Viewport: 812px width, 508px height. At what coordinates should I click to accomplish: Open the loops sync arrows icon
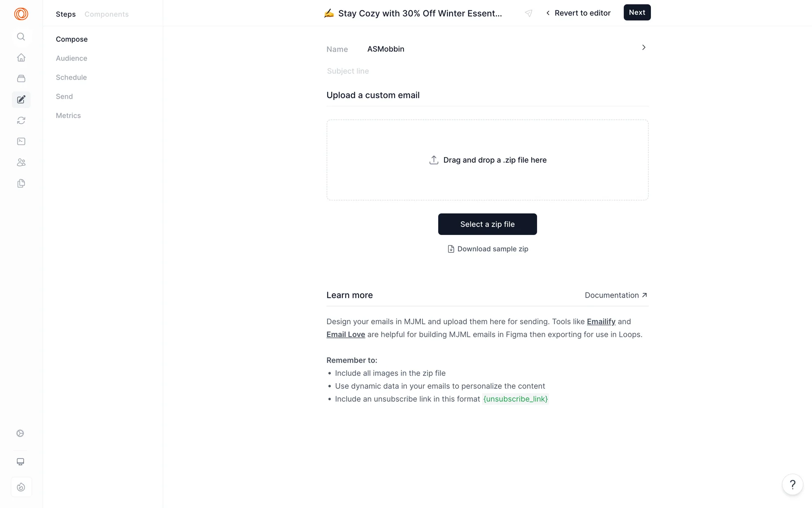[21, 121]
